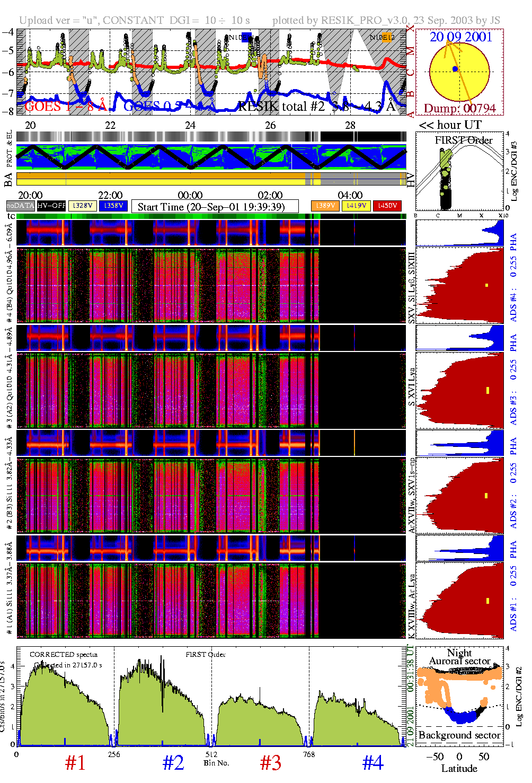Click the << hour UT label

(450, 125)
